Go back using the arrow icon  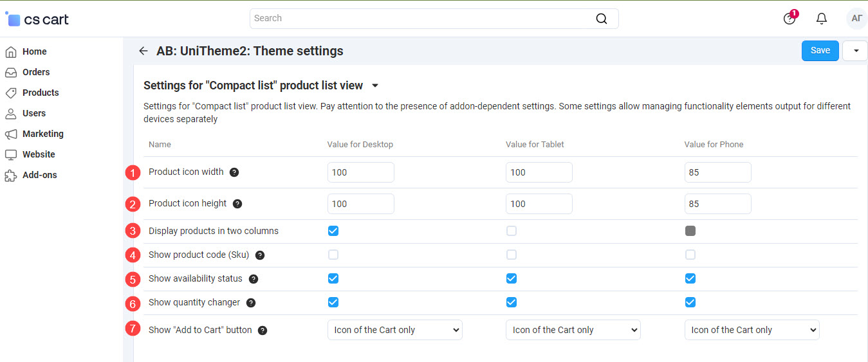143,51
